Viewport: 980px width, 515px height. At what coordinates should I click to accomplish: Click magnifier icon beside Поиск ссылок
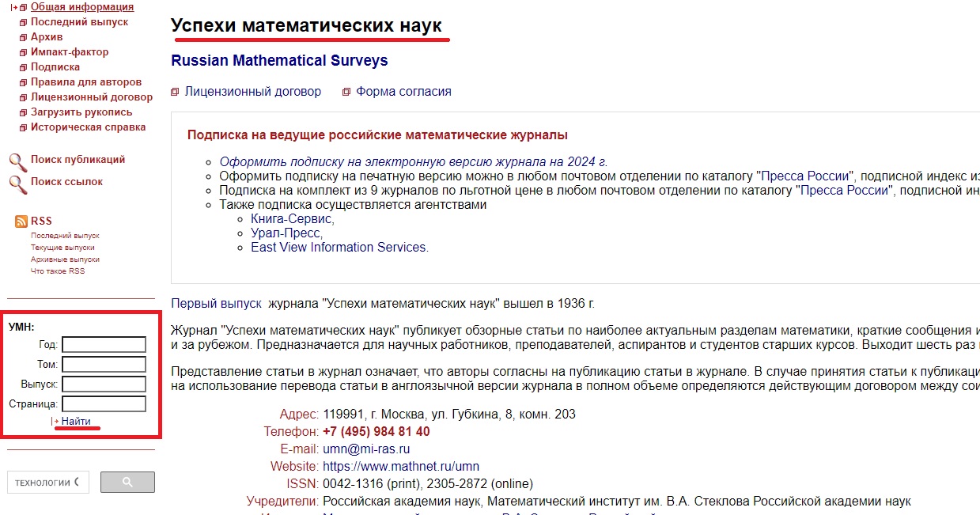17,184
